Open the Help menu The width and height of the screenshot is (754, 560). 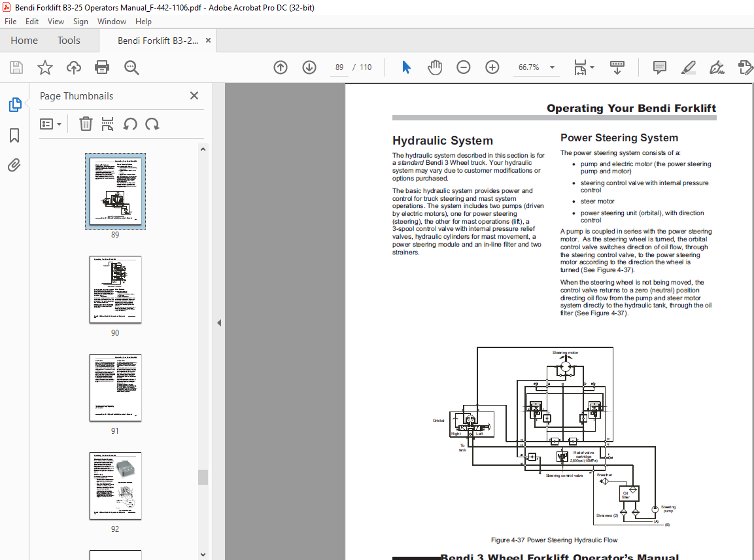143,22
